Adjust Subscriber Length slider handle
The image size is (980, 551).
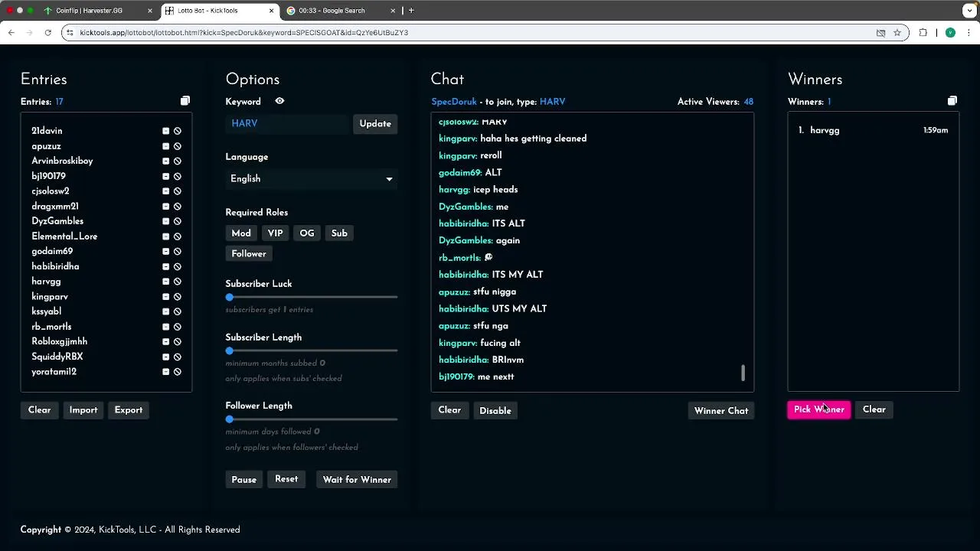pos(229,350)
